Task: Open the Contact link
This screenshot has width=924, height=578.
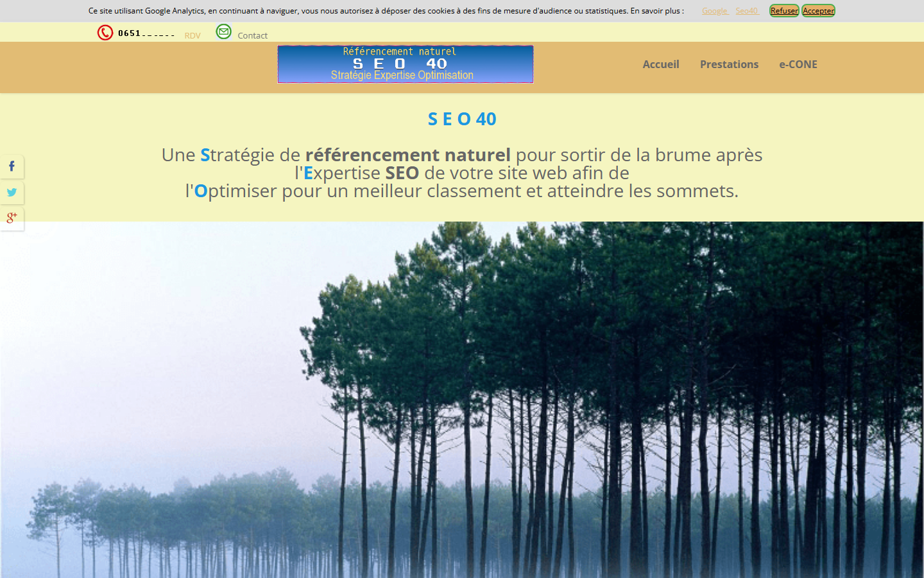Action: coord(252,35)
